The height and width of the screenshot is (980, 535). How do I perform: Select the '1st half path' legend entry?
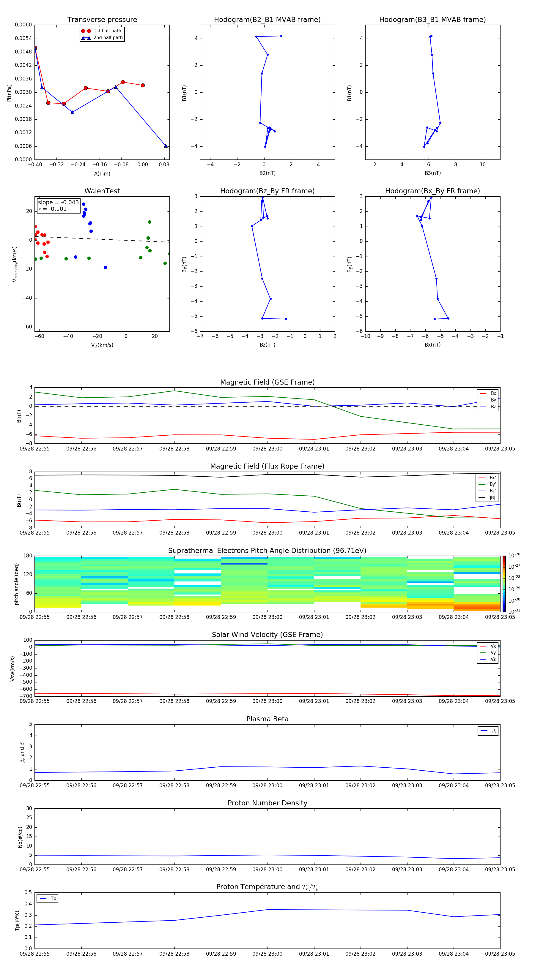click(x=102, y=31)
